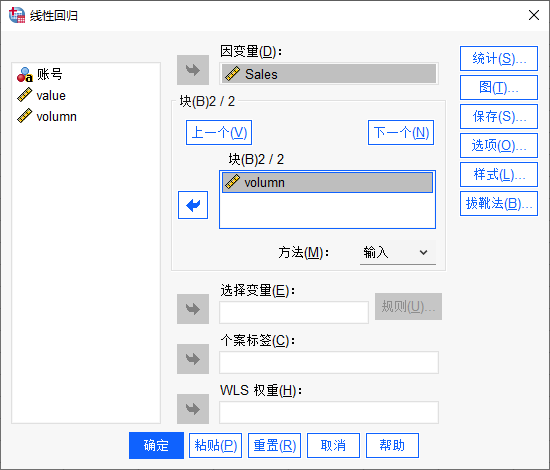Click the 重置(R) button

click(274, 445)
